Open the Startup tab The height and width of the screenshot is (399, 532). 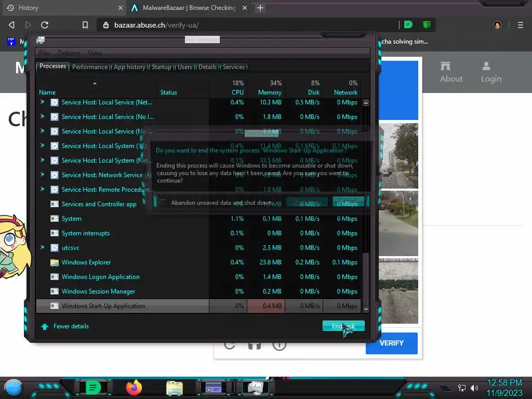pyautogui.click(x=161, y=67)
